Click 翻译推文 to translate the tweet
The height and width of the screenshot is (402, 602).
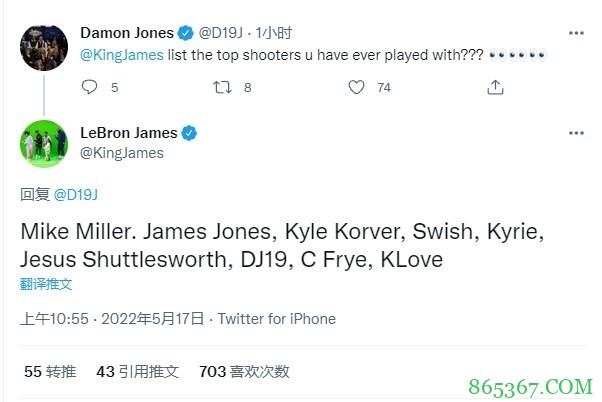[46, 284]
